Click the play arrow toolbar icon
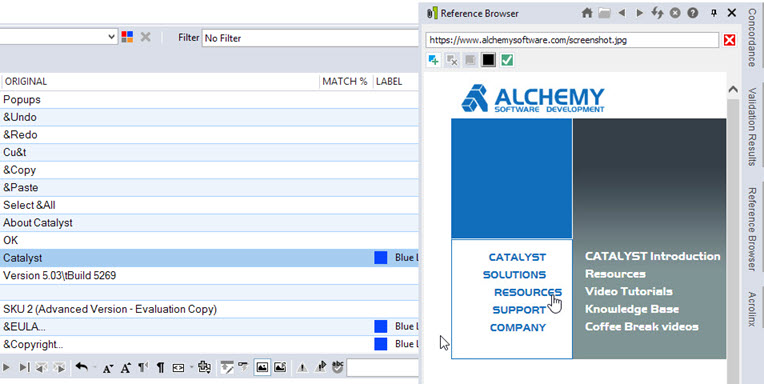This screenshot has height=384, width=764. 6,367
